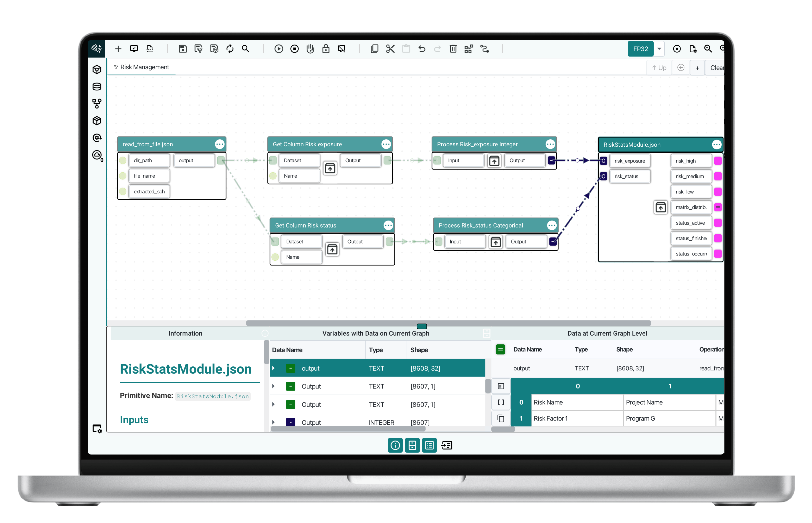Click the stop execution icon
Image resolution: width=812 pixels, height=523 pixels.
pyautogui.click(x=294, y=48)
